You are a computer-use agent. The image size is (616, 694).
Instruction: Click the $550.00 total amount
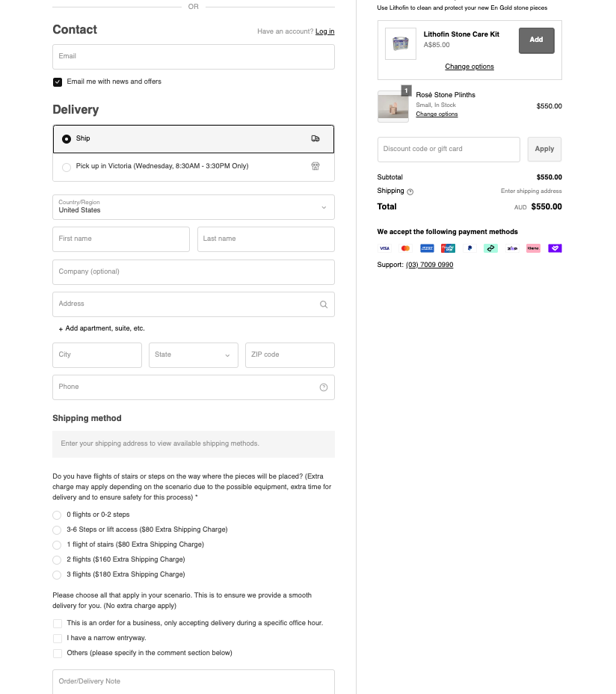(546, 206)
